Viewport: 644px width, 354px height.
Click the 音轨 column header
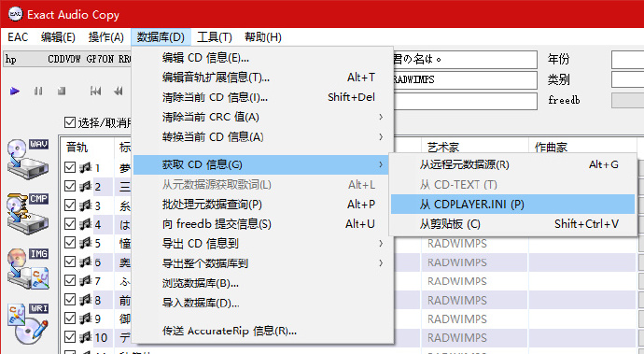point(87,148)
